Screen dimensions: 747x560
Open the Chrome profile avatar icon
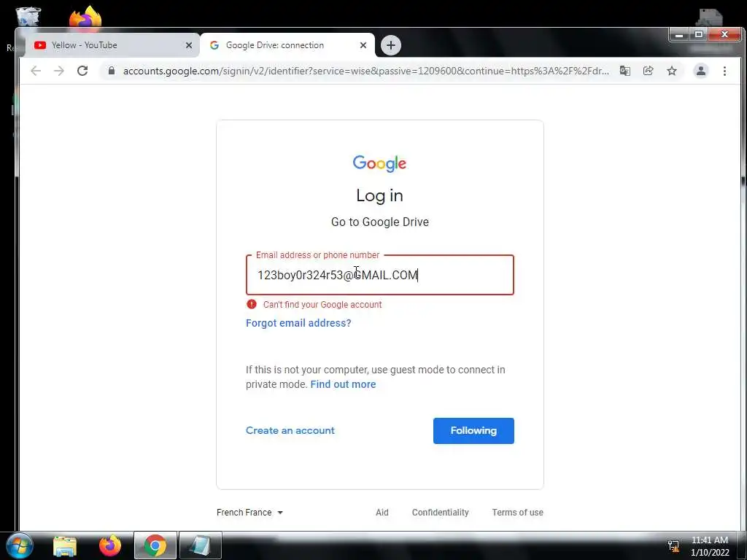point(701,71)
